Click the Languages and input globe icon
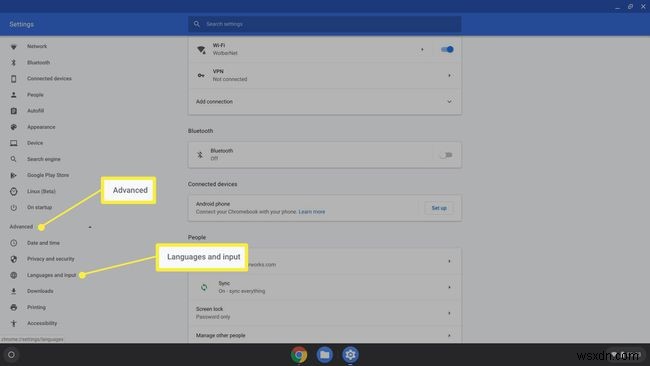Viewport: 650px width, 366px height. [14, 275]
